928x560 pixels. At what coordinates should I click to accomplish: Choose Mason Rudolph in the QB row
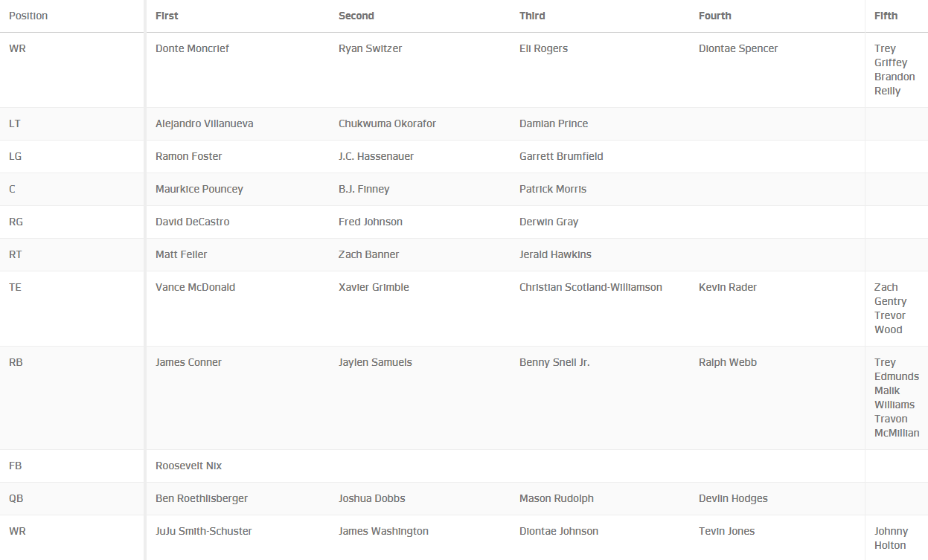(556, 498)
